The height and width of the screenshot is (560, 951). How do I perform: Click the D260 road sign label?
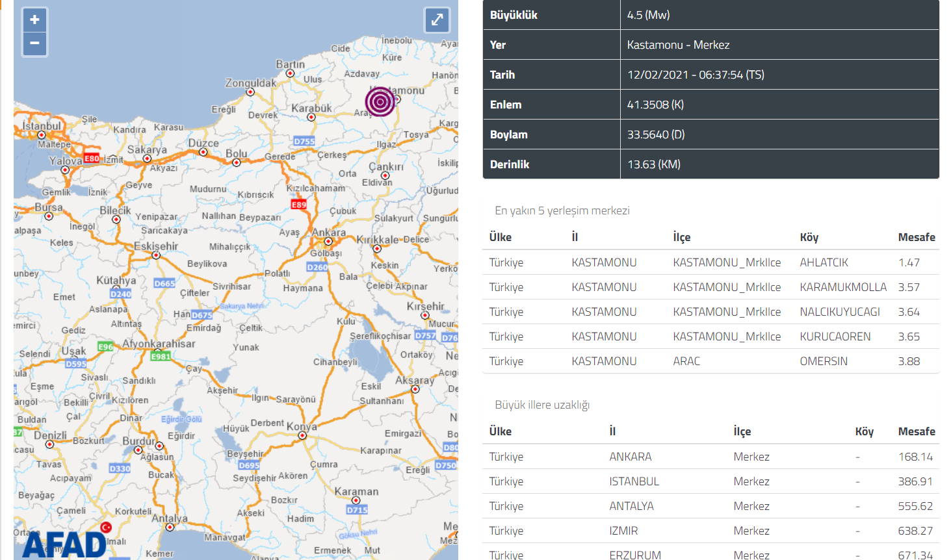click(317, 267)
